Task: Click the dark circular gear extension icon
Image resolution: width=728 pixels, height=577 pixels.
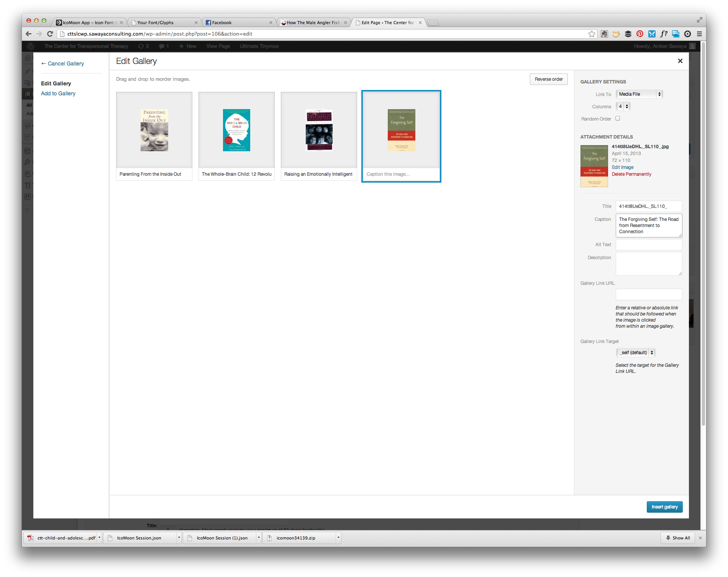Action: 687,34
